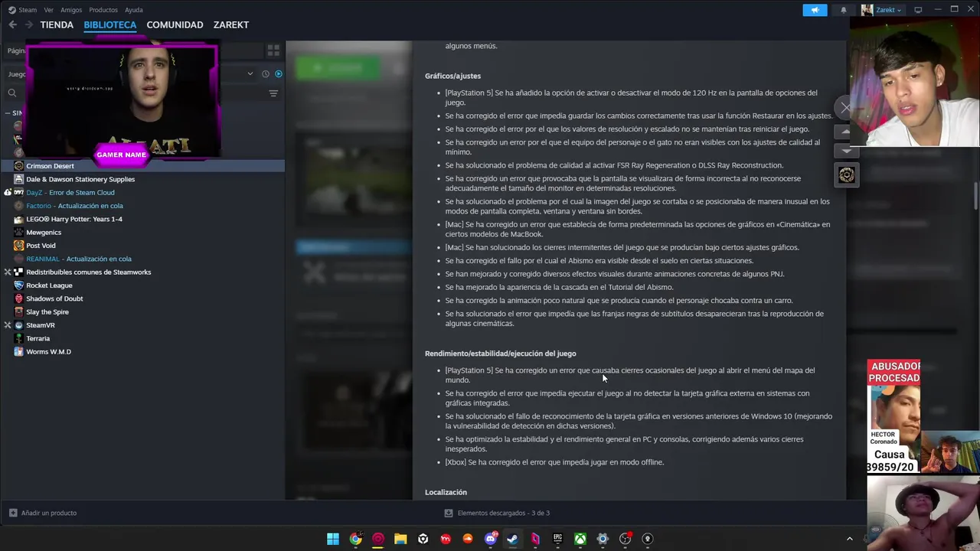Toggle the ready-to-play filter icon
The width and height of the screenshot is (980, 551).
pyautogui.click(x=279, y=74)
